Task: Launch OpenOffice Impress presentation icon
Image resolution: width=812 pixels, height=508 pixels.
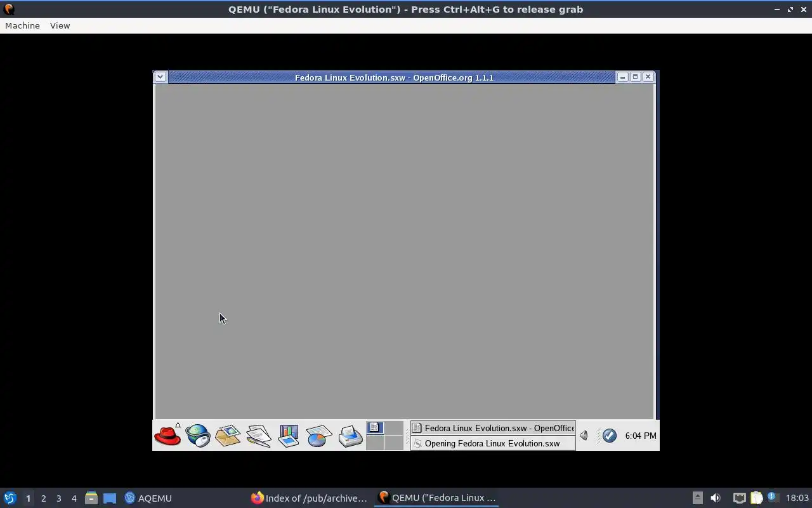Action: coord(288,436)
